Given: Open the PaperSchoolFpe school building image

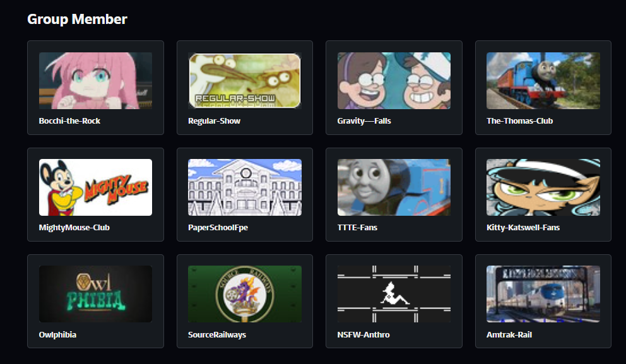Looking at the screenshot, I should tap(245, 187).
